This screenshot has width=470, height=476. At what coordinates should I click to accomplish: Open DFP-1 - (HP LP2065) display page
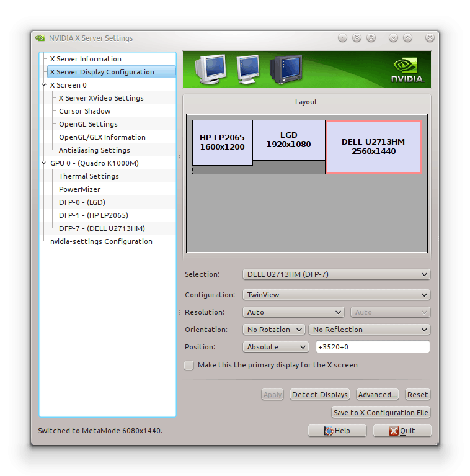click(x=94, y=215)
